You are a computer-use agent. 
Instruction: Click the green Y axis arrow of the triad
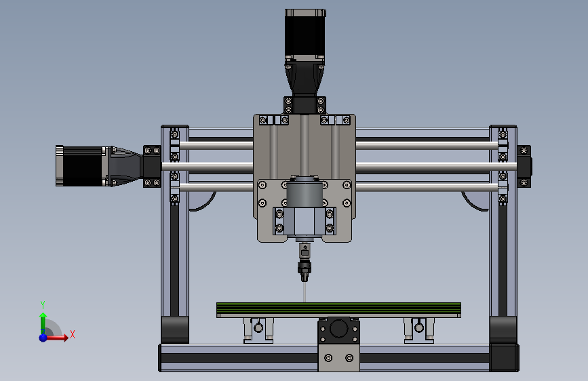coord(43,323)
